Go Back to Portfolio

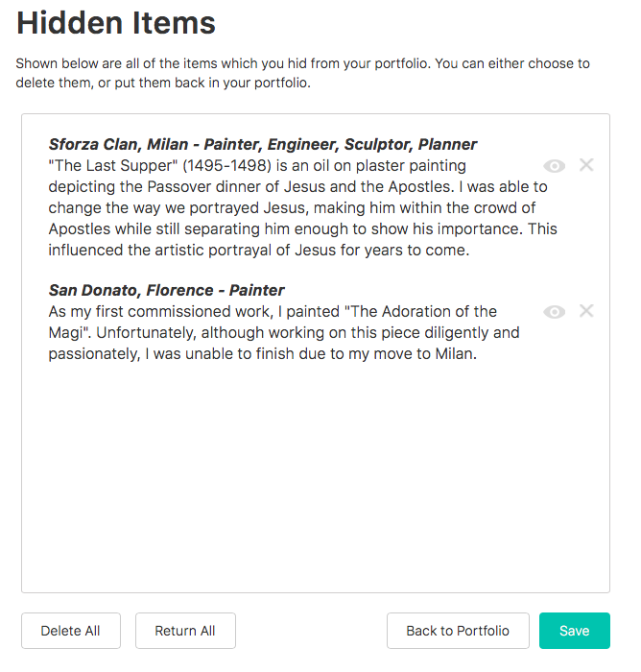pos(458,631)
